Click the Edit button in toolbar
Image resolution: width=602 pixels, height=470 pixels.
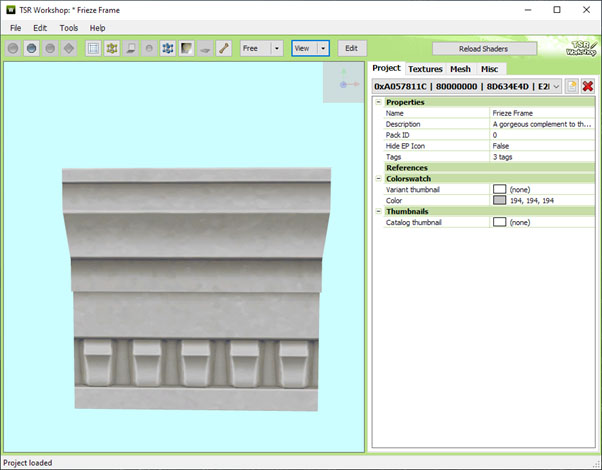click(351, 48)
